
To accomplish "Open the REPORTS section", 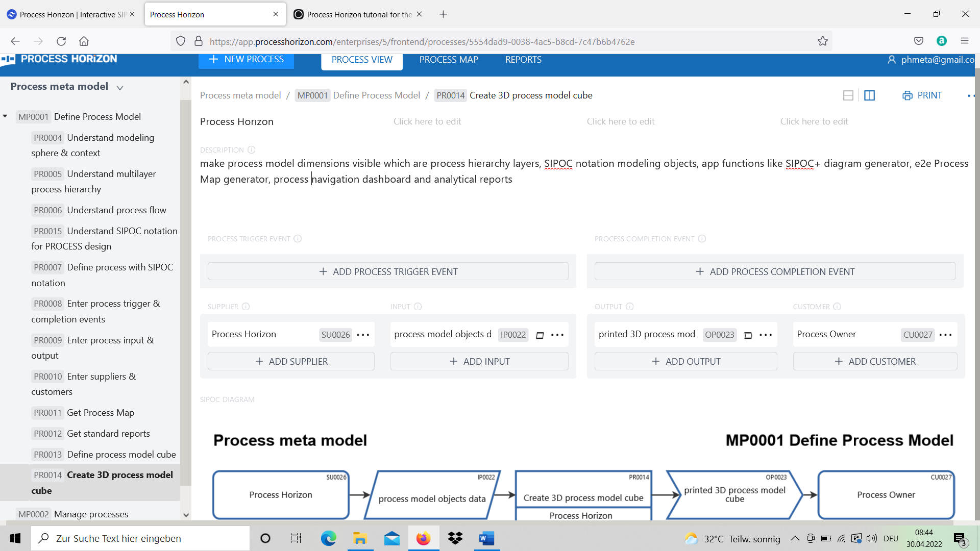I will [x=523, y=60].
